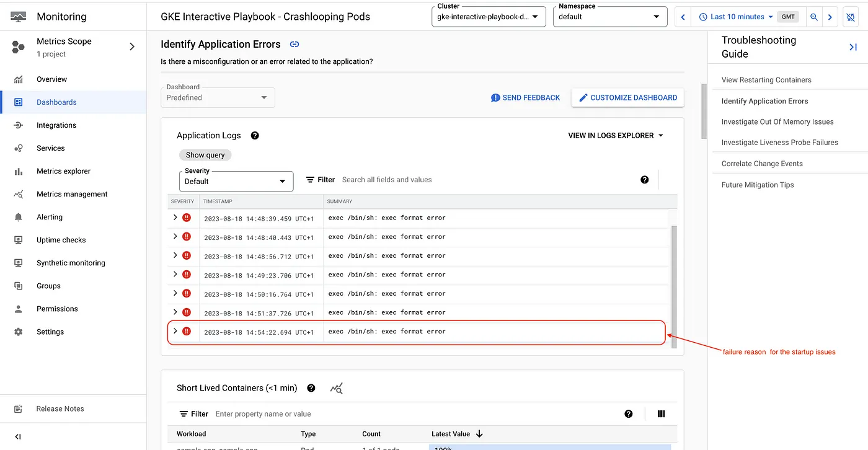Viewport: 868px width, 450px height.
Task: Click error severity icon of 14:50:16.764 entry
Action: point(187,293)
